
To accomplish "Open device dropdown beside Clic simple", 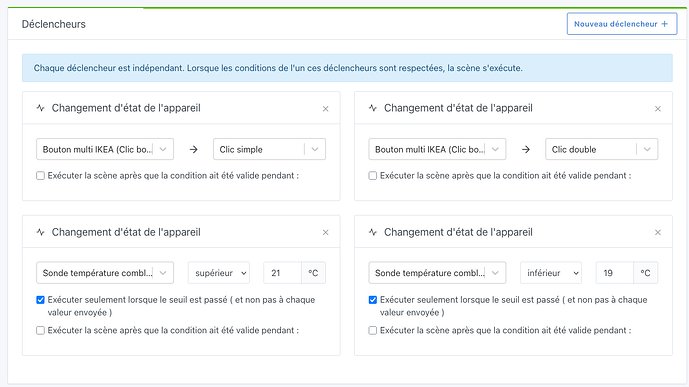I will [x=105, y=149].
